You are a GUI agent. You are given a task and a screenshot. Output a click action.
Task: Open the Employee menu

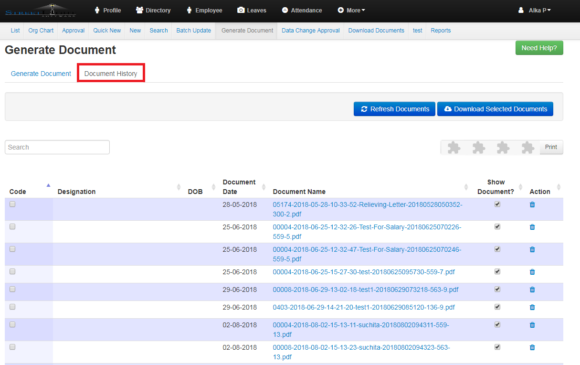[204, 10]
